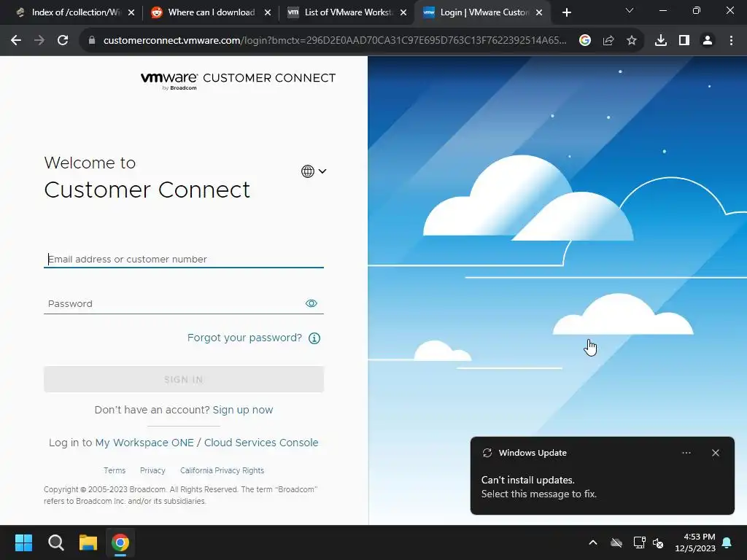The image size is (747, 560).
Task: Share this page icon
Action: (608, 41)
